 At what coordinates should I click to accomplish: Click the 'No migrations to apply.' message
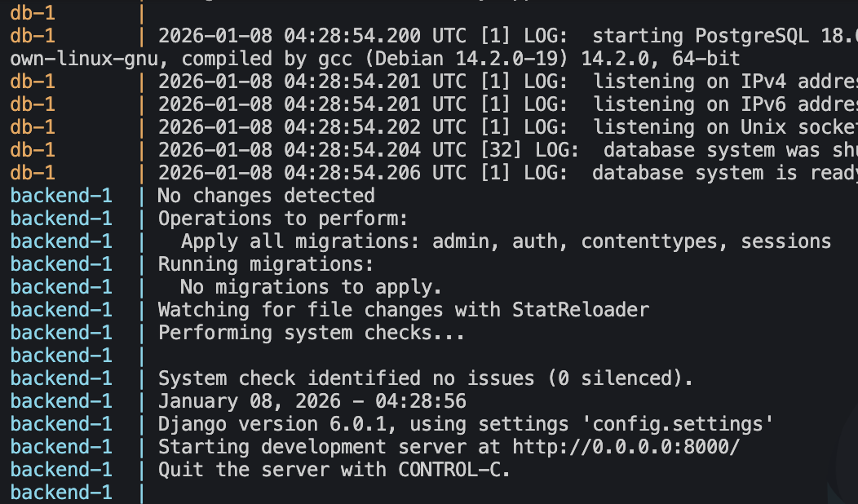[311, 287]
